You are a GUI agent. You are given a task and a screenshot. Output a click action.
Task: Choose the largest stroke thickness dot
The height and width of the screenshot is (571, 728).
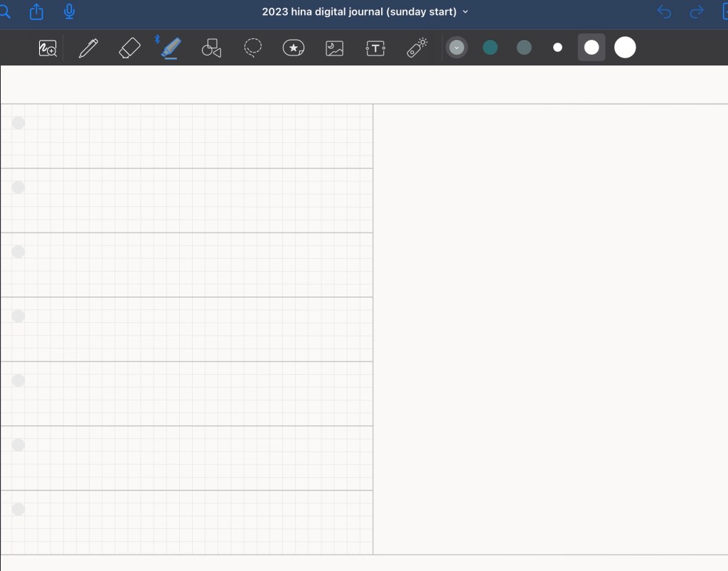[625, 48]
